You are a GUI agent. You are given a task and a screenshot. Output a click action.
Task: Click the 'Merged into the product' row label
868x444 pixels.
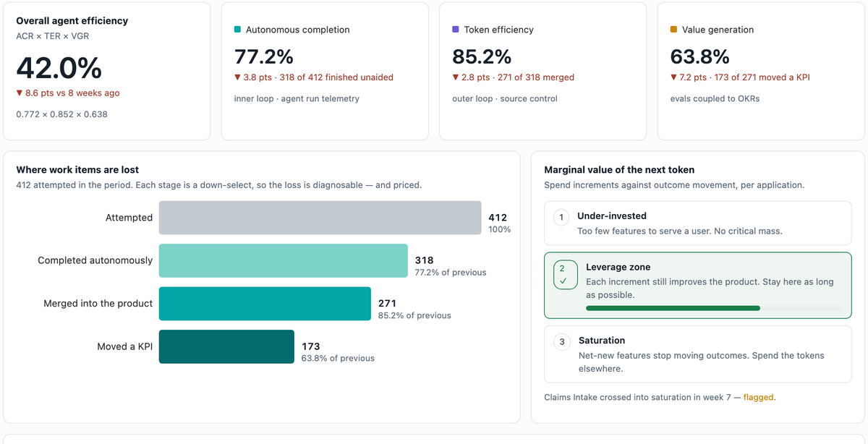point(98,304)
